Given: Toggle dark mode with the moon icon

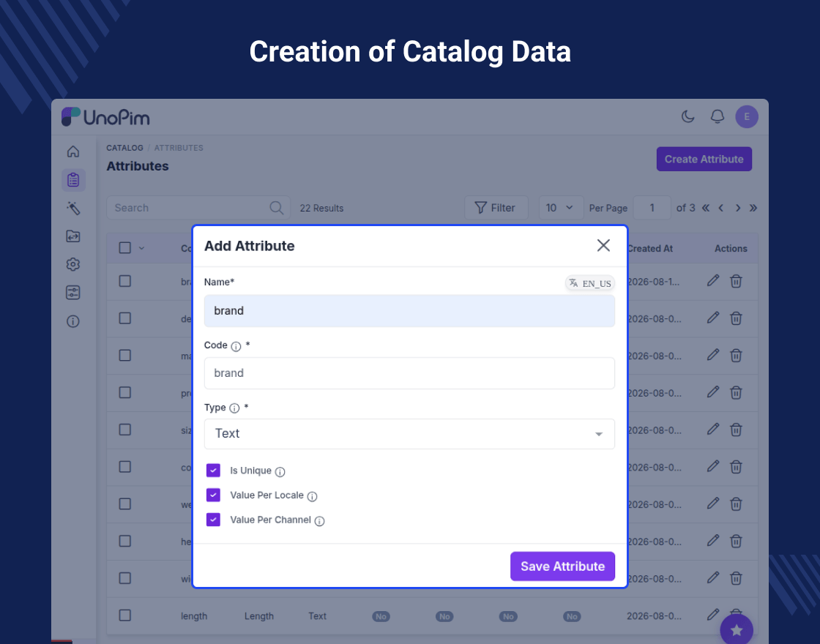Looking at the screenshot, I should (687, 116).
